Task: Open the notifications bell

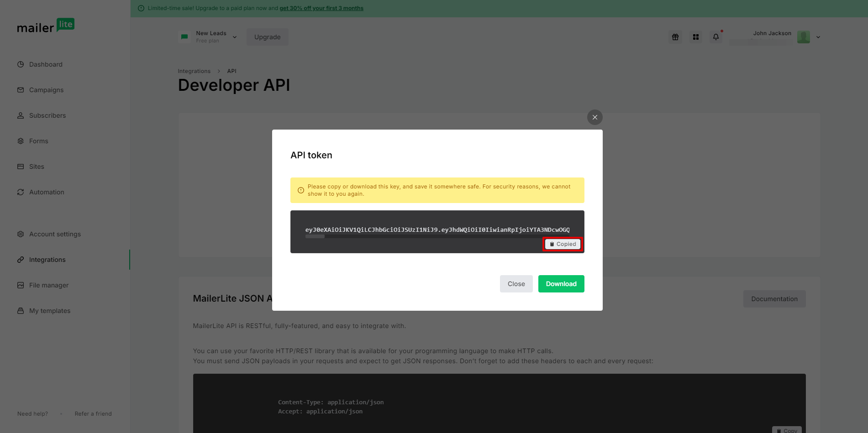Action: coord(716,37)
